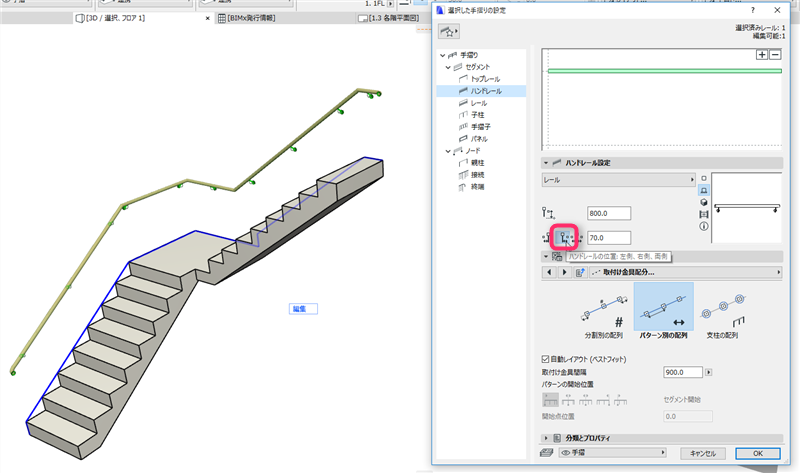Click the help question mark button
Viewport: 800px width, 473px height.
click(753, 10)
